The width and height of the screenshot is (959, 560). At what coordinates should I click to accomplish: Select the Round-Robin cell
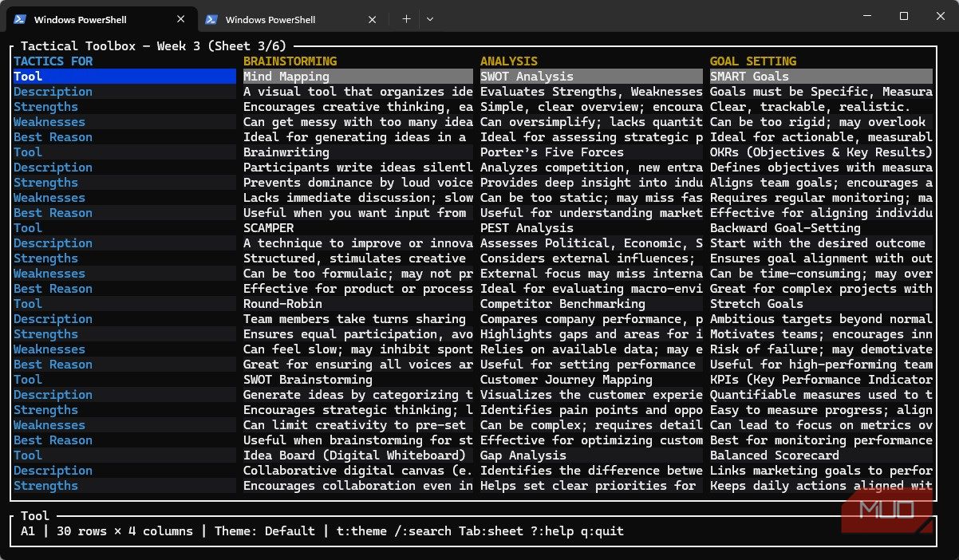pos(358,304)
